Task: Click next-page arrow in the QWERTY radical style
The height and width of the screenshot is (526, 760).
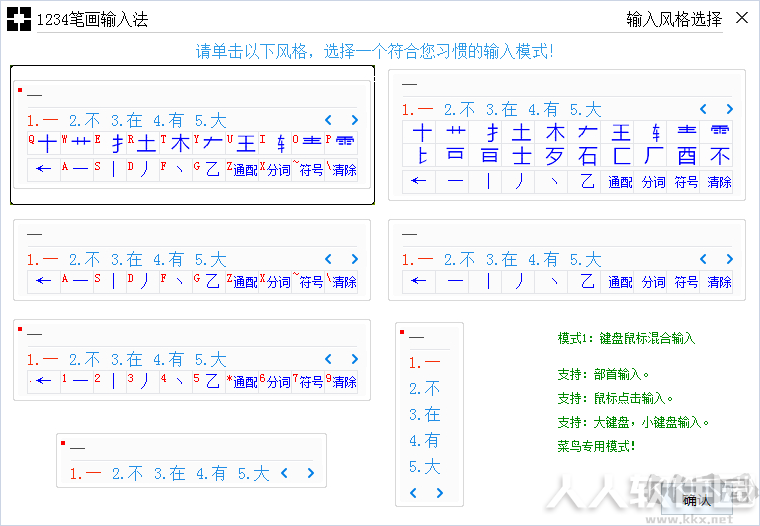Action: [x=355, y=120]
